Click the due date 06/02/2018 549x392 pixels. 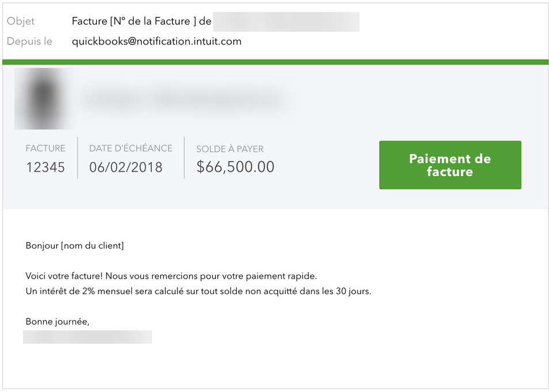pyautogui.click(x=126, y=168)
